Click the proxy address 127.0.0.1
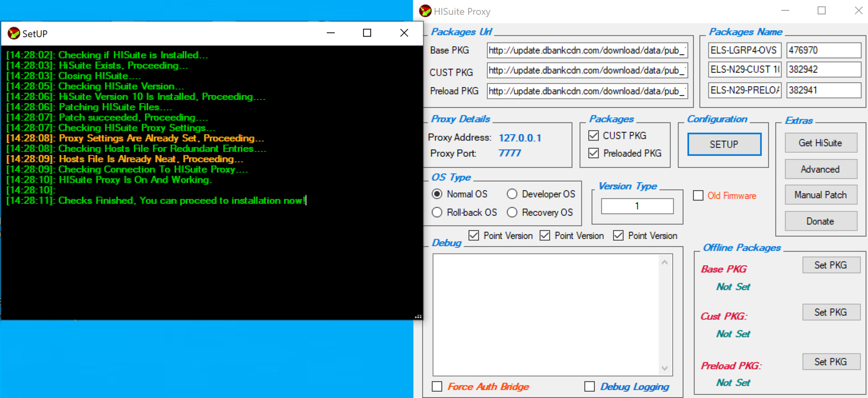The height and width of the screenshot is (398, 868). click(520, 138)
